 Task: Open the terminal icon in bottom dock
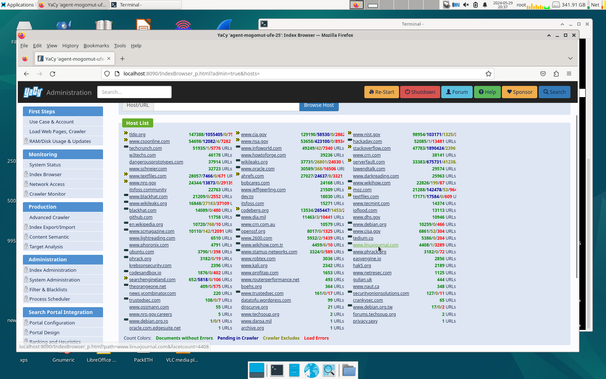(x=277, y=371)
